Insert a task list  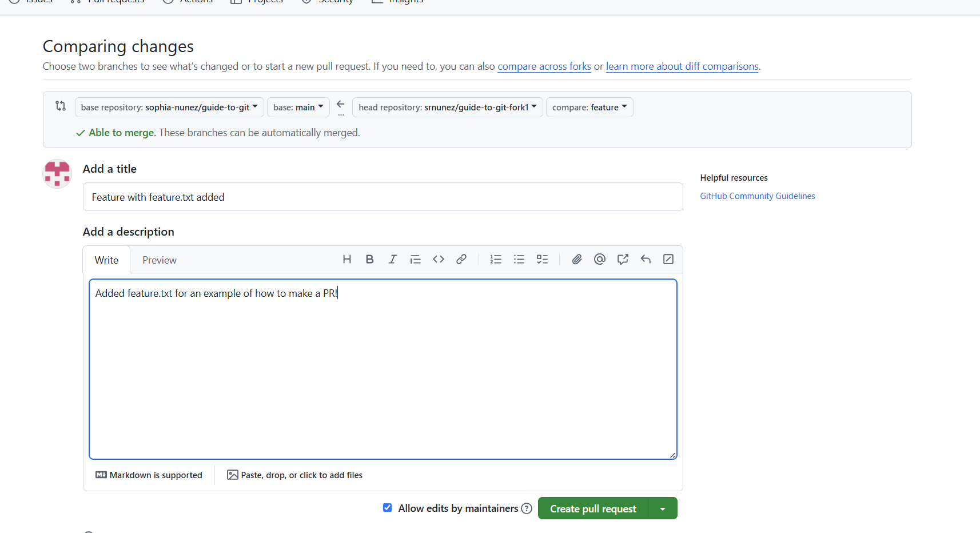click(542, 259)
